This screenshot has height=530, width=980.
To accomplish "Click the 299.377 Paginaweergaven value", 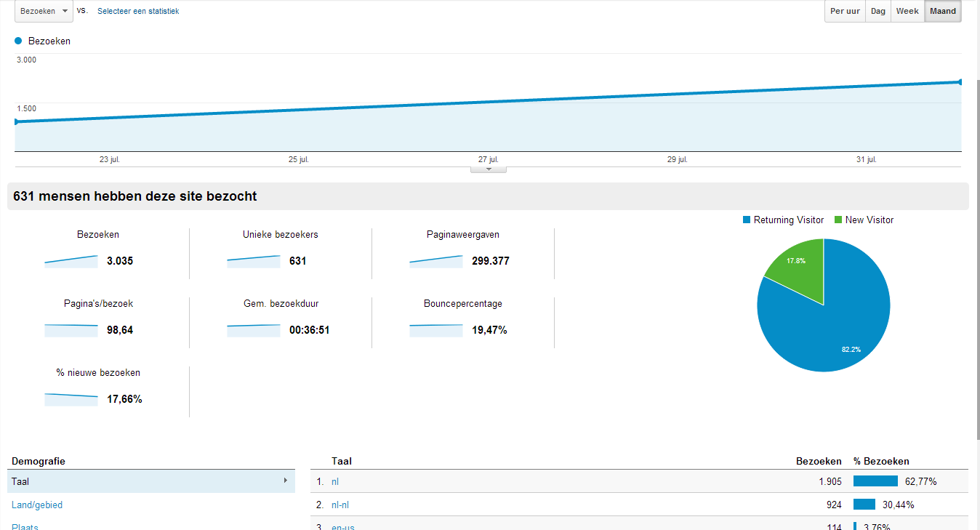I will click(491, 261).
